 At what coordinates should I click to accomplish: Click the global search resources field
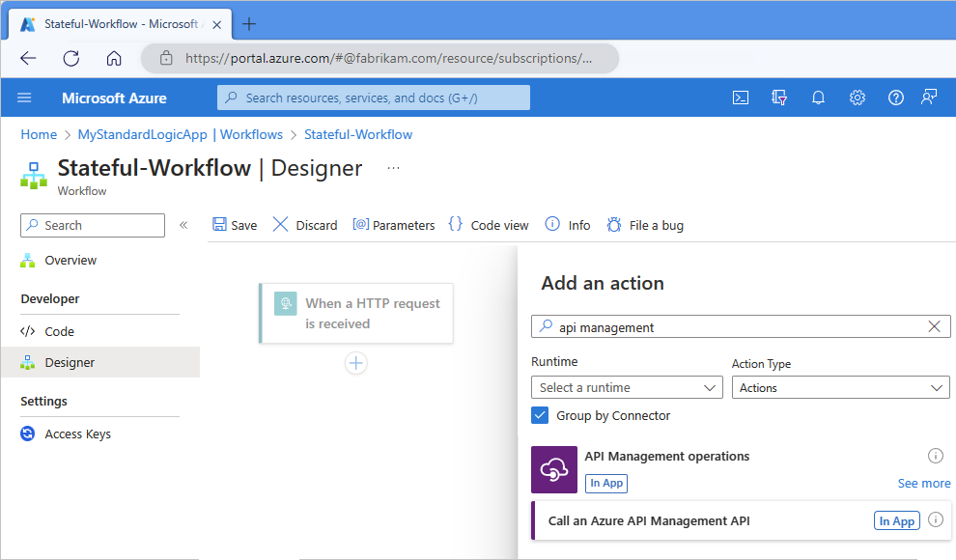374,98
